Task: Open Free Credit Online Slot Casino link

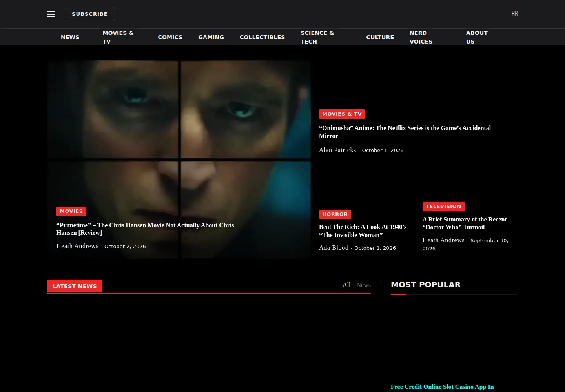Action: pyautogui.click(x=442, y=387)
